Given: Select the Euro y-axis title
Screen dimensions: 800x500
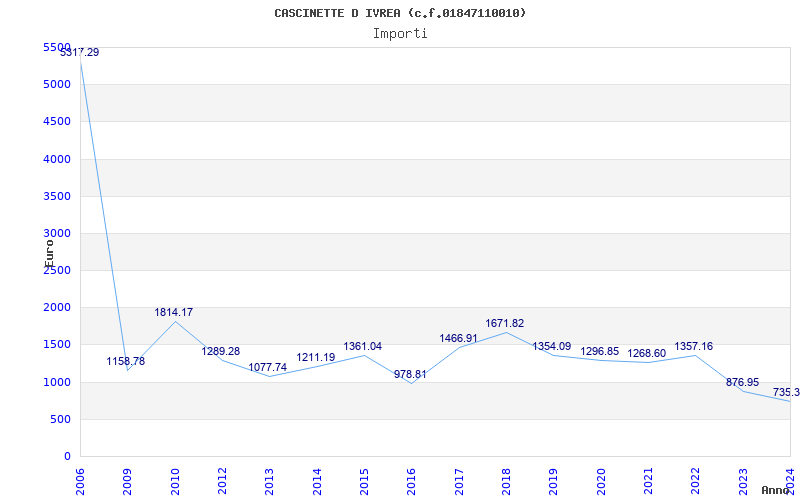Looking at the screenshot, I should click(49, 253).
